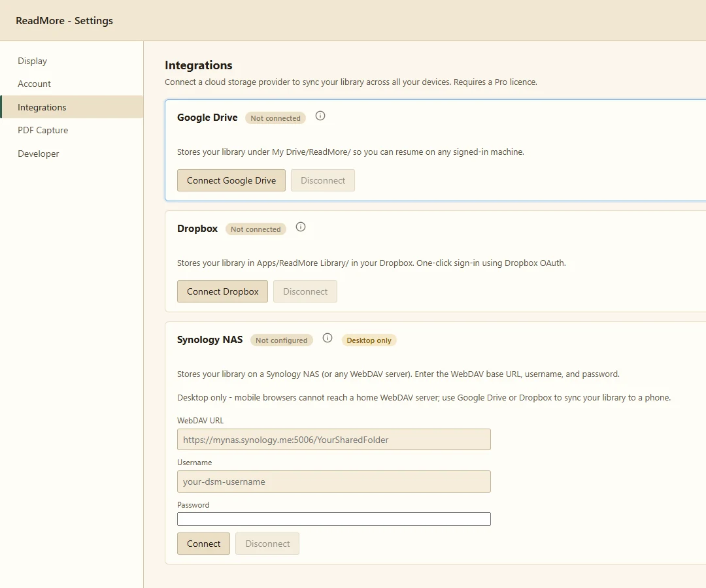Viewport: 706px width, 588px height.
Task: Click the 'Synology NAS' card title
Action: click(x=210, y=340)
